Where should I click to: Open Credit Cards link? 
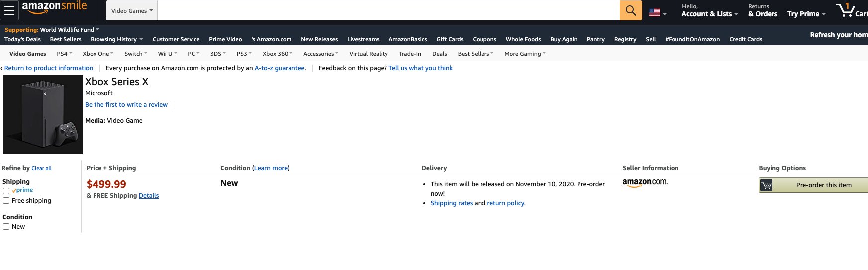point(746,39)
